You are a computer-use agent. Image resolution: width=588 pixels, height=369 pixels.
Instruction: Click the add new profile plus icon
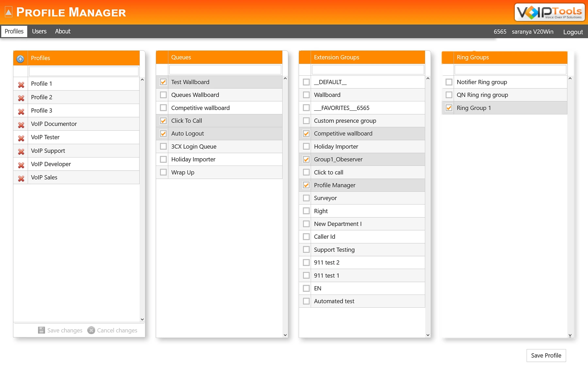tap(20, 59)
